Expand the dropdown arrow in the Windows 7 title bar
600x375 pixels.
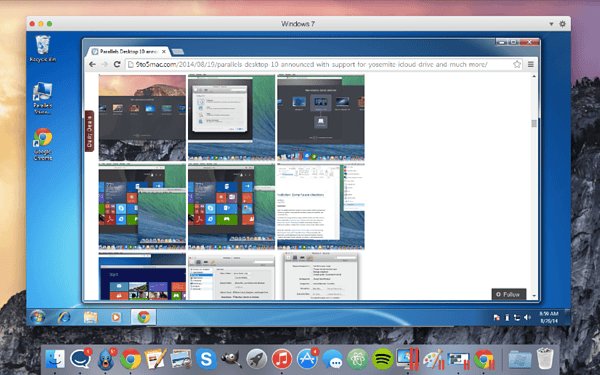551,24
